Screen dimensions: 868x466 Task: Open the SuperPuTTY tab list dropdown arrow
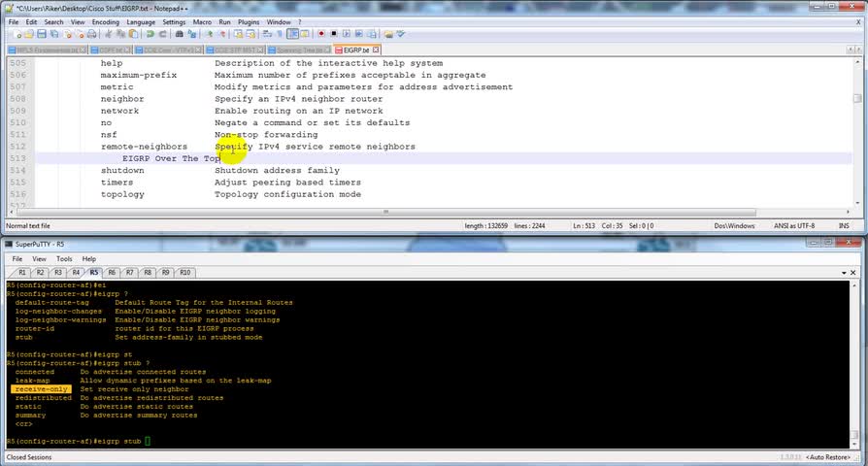844,273
